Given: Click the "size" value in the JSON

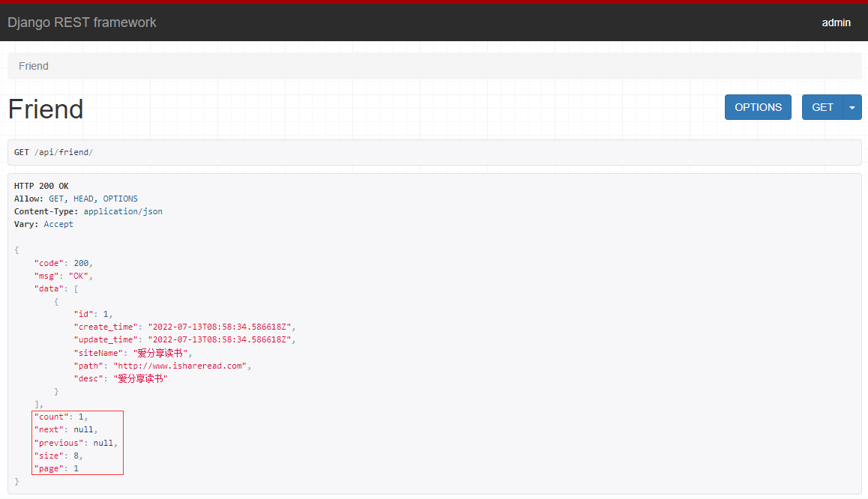Looking at the screenshot, I should (76, 456).
